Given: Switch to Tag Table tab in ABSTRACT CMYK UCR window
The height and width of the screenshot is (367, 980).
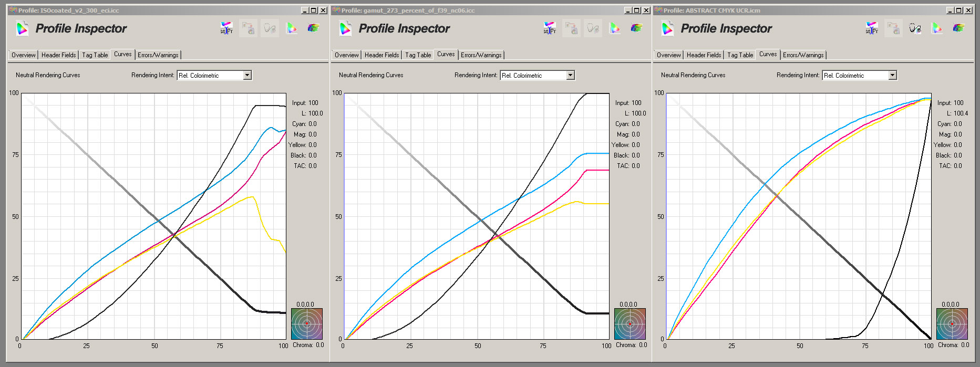Looking at the screenshot, I should (740, 55).
